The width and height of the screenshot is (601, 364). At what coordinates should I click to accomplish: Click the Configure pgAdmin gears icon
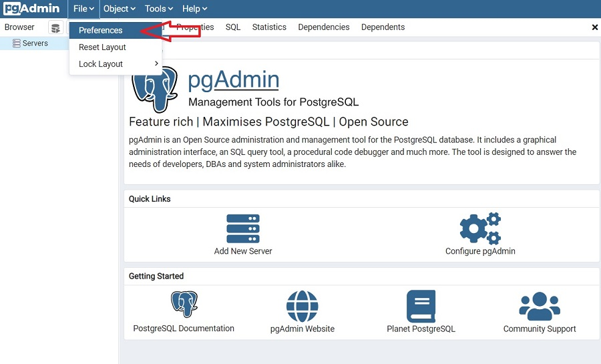click(480, 228)
